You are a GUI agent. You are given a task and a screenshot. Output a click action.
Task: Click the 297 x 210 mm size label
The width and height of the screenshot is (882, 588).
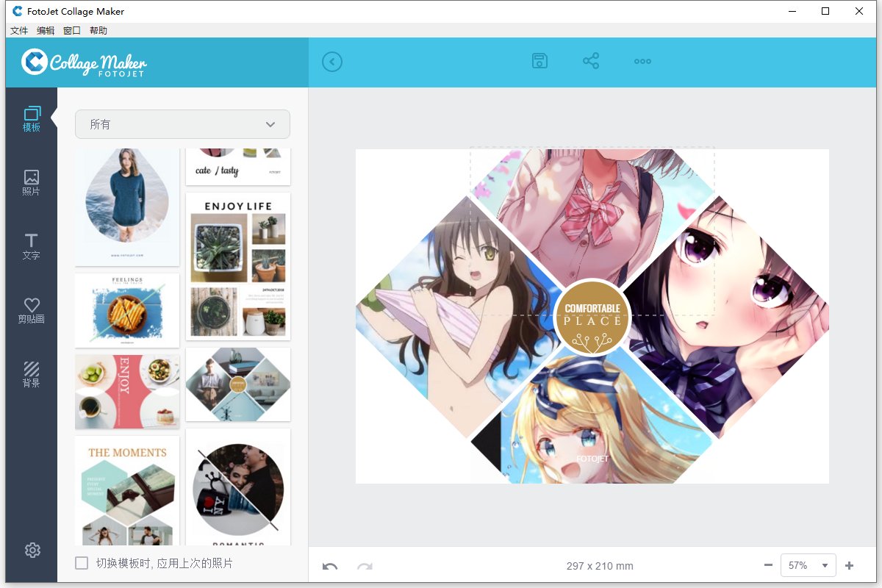600,566
